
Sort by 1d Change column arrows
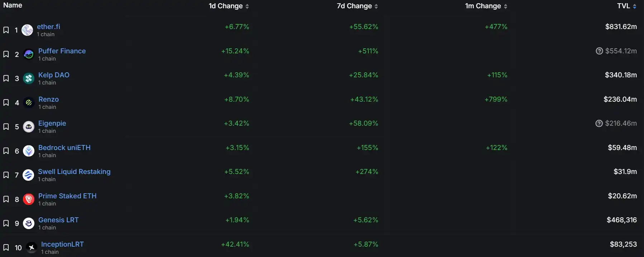(247, 6)
